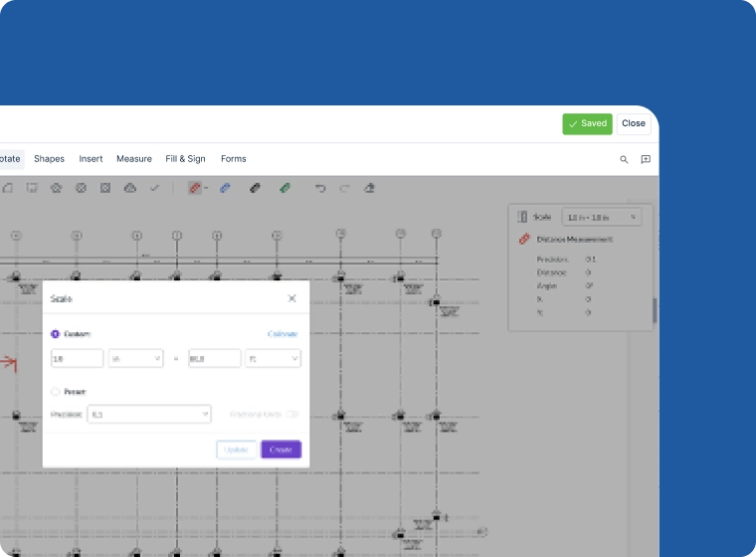
Task: Open the comments panel icon
Action: coord(646,159)
